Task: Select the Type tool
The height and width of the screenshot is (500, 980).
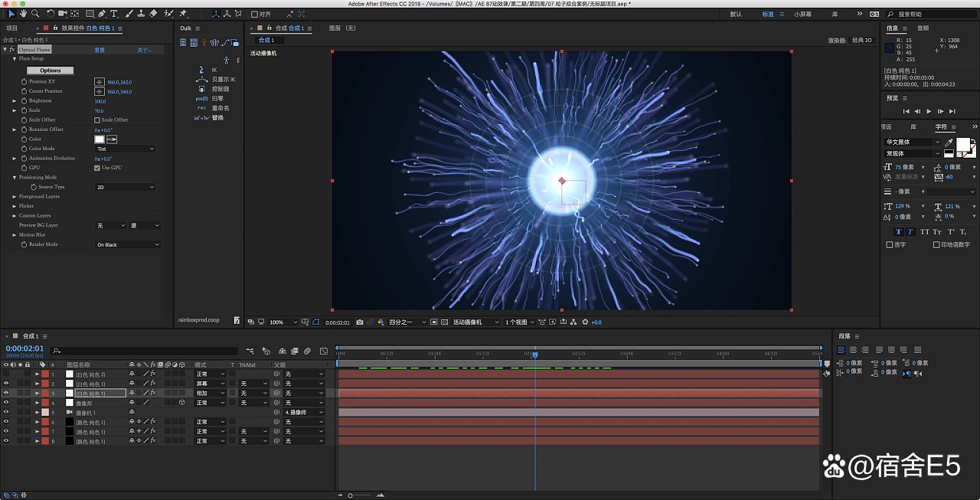Action: pyautogui.click(x=113, y=14)
